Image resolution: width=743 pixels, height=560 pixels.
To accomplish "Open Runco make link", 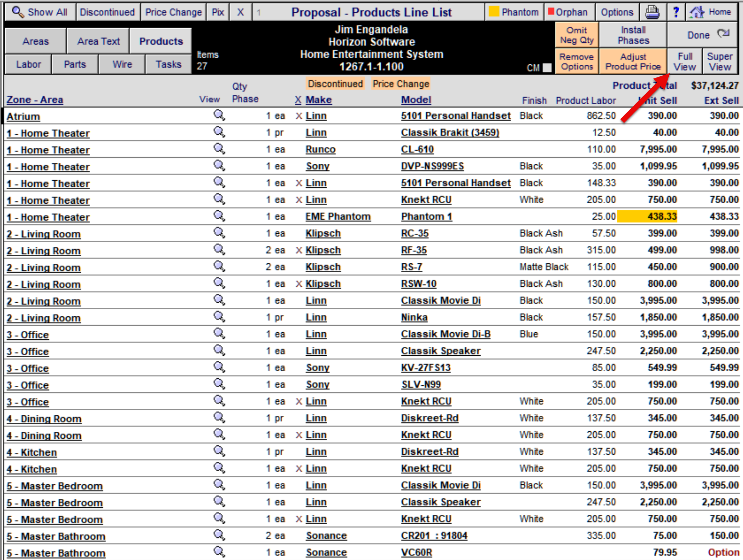I will click(320, 150).
